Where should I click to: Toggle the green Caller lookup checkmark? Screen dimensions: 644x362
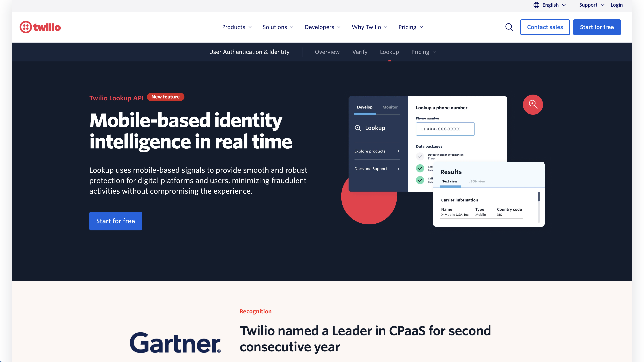point(420,180)
